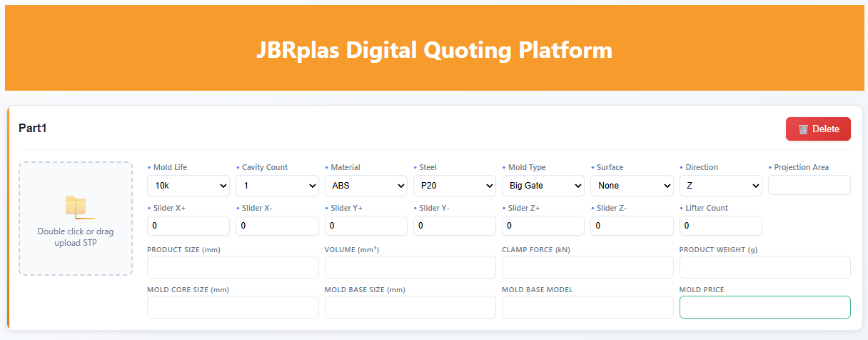Focus the Mold Price field
The height and width of the screenshot is (340, 868).
pos(764,307)
